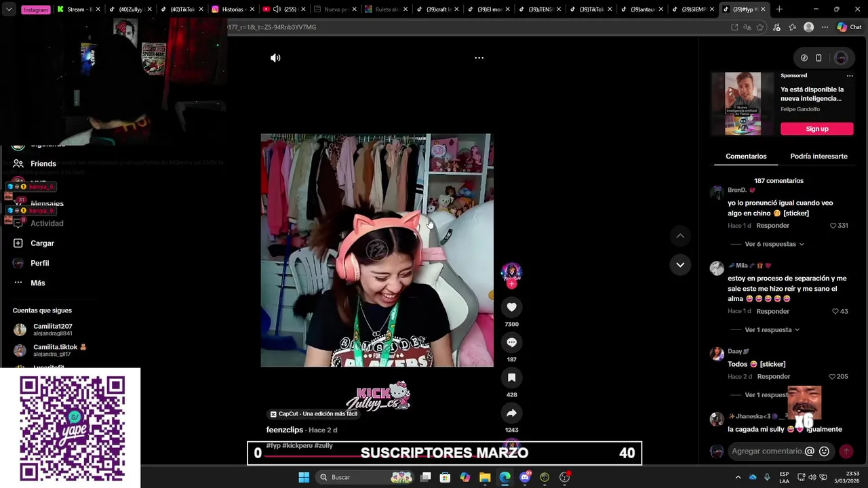This screenshot has height=488, width=868.
Task: Insert a mention with the @ icon
Action: [x=809, y=451]
